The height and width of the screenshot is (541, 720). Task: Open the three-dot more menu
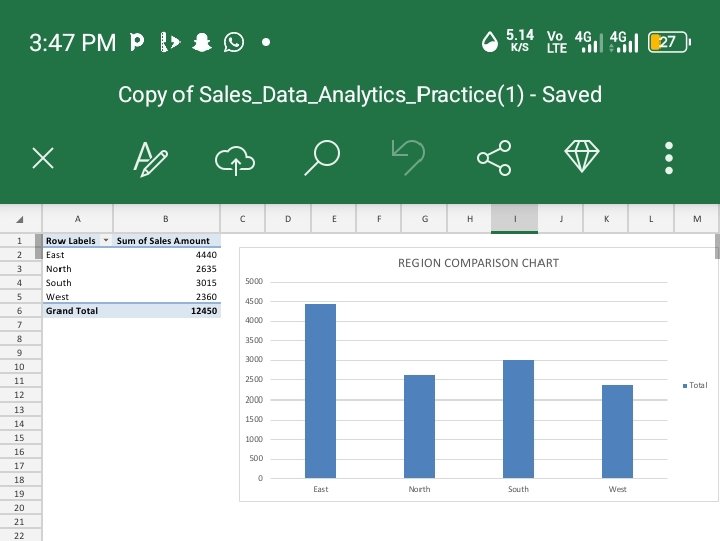[669, 158]
